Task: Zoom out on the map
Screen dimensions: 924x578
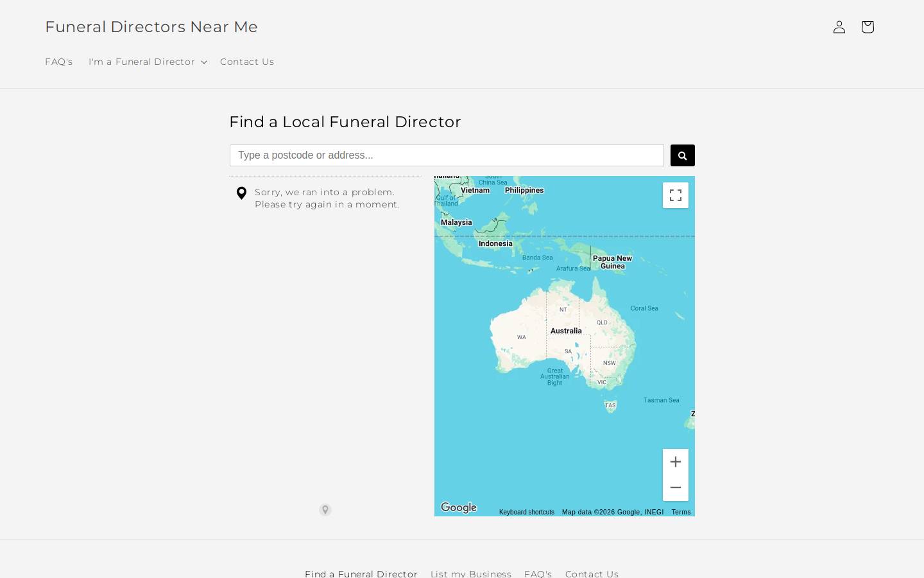Action: coord(676,487)
